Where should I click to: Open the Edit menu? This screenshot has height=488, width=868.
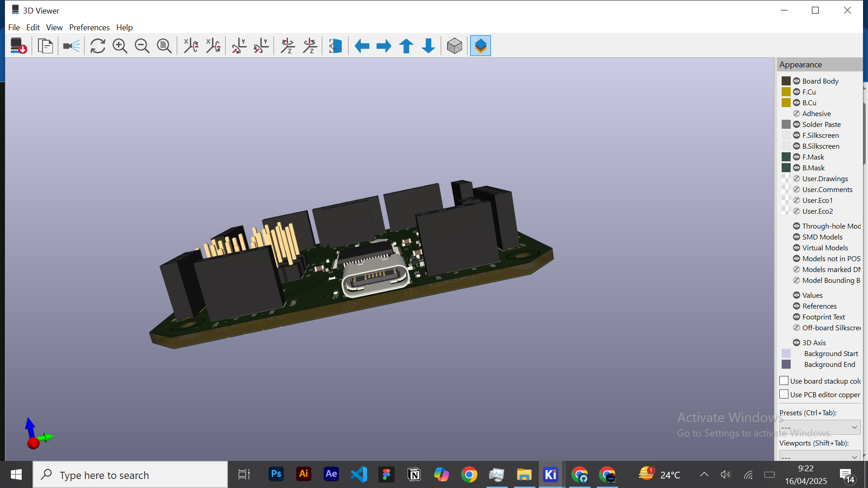tap(33, 28)
